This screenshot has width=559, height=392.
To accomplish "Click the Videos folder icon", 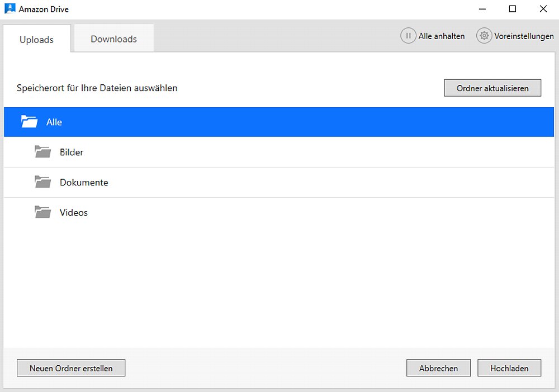I will 43,212.
